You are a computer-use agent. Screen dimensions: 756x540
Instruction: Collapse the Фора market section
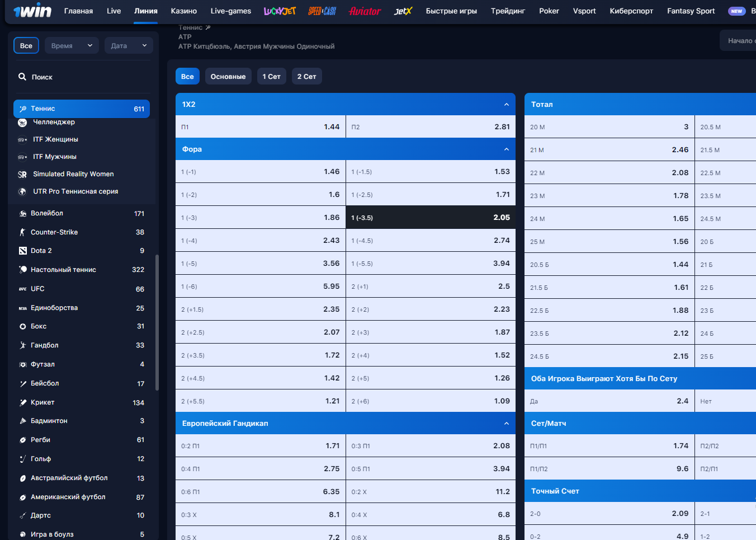point(507,149)
